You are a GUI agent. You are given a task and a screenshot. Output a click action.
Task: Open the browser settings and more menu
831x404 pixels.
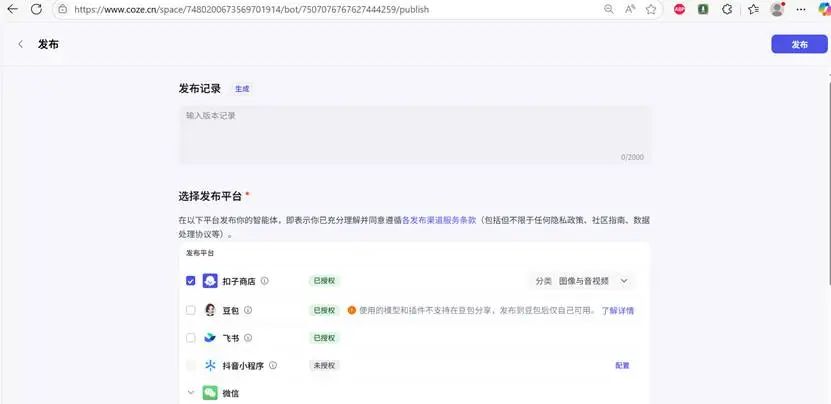point(801,9)
